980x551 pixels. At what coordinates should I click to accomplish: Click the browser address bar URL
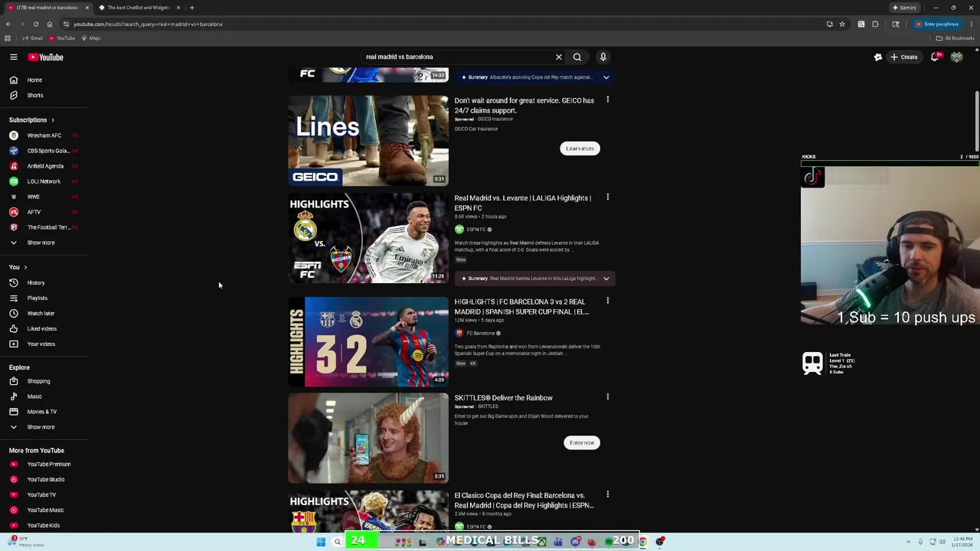tap(148, 24)
